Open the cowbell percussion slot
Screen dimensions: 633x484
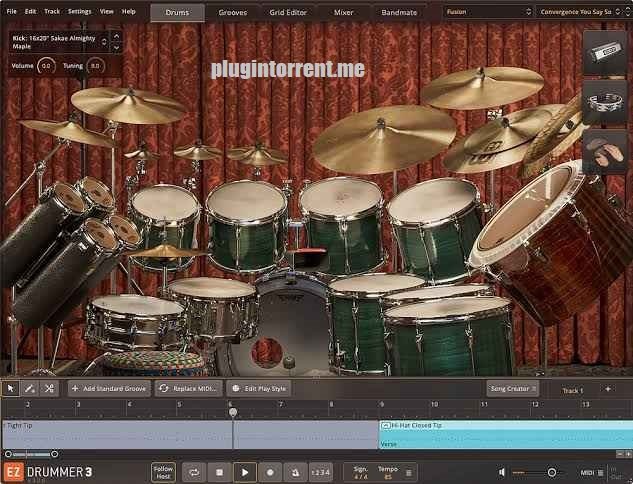604,52
